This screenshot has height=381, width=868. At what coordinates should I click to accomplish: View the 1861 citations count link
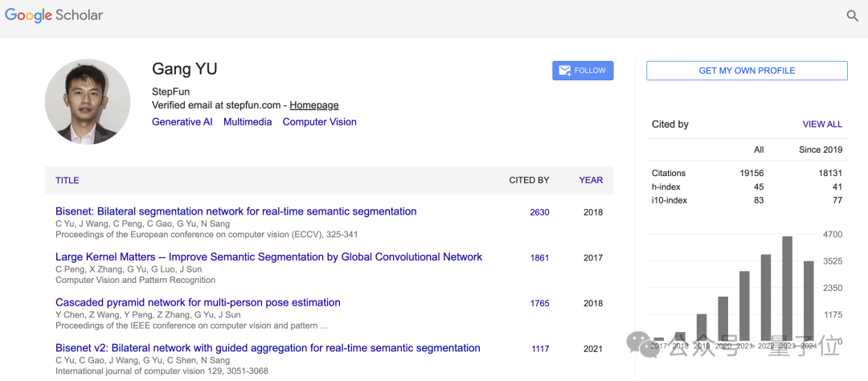539,258
